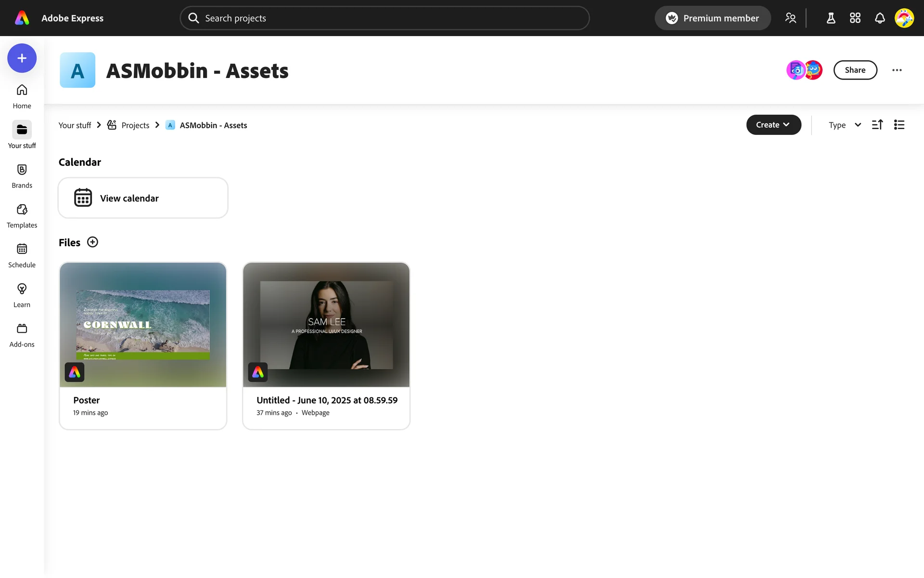
Task: Click the View calendar button
Action: 143,198
